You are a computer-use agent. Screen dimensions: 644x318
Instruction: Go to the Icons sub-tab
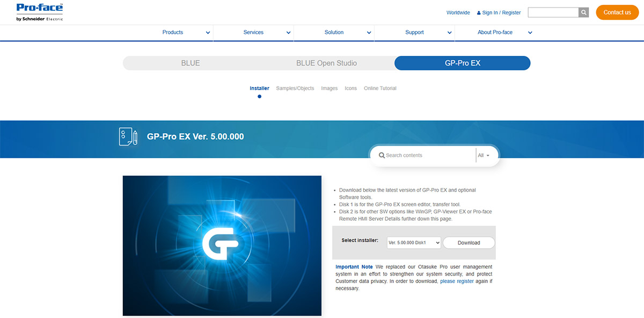pos(350,88)
